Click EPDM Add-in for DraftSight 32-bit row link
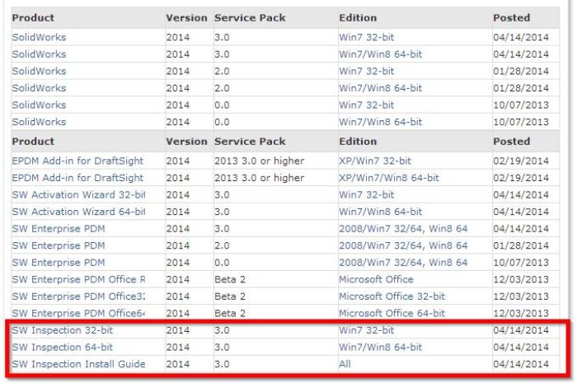577x392 pixels. tap(78, 160)
